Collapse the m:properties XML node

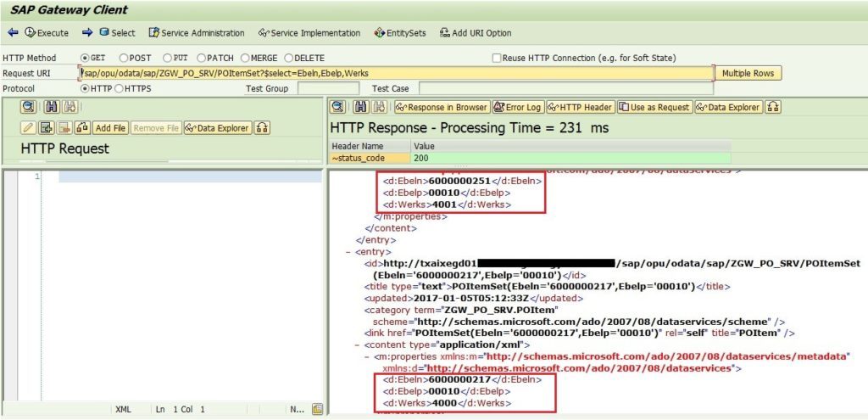[367, 356]
